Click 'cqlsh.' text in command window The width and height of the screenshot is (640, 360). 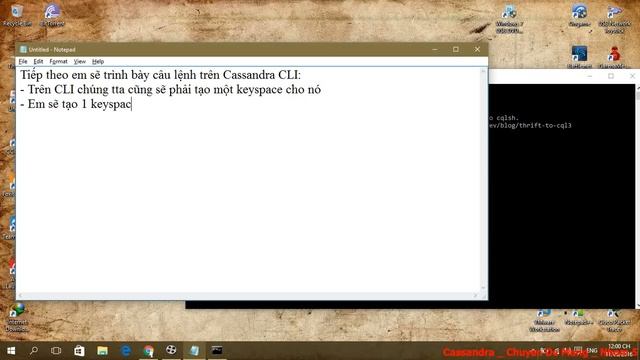507,118
